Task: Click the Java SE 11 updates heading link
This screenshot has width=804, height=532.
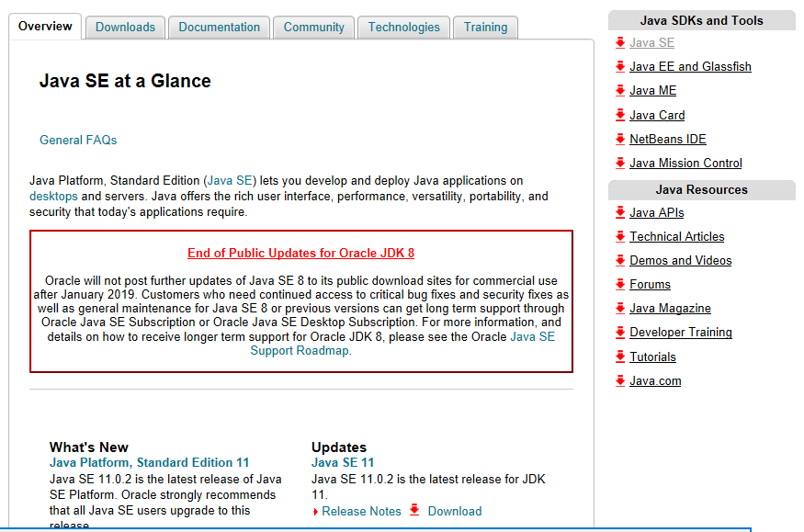Action: [x=343, y=462]
